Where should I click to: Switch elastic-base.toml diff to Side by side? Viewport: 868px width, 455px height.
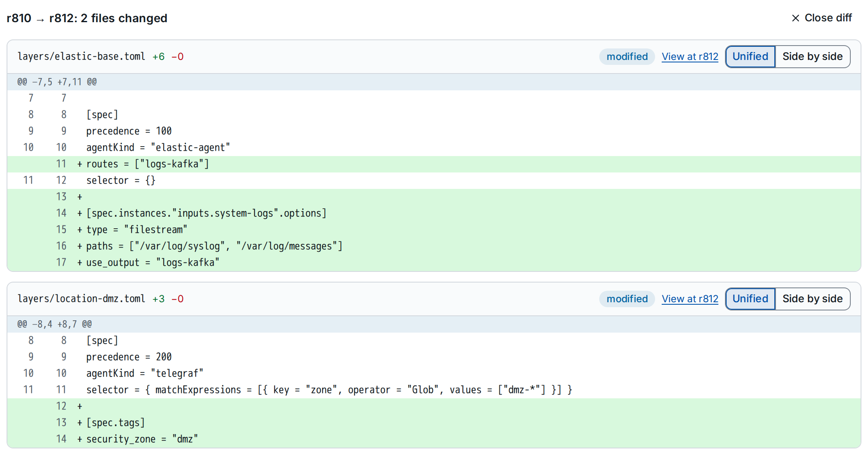tap(813, 57)
